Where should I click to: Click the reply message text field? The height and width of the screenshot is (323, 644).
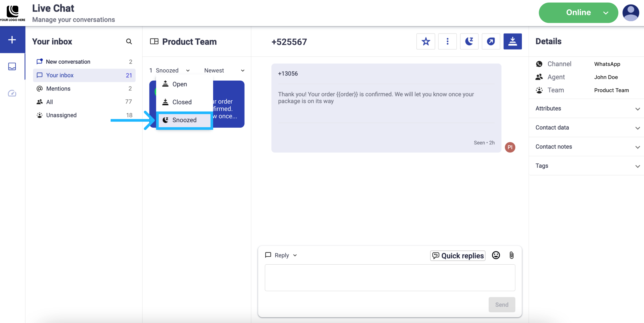tap(390, 278)
